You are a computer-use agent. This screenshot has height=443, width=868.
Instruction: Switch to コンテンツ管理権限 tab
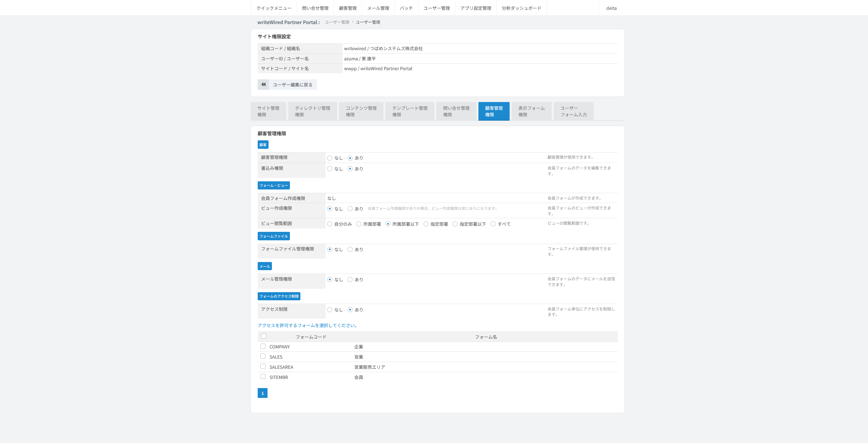point(361,111)
